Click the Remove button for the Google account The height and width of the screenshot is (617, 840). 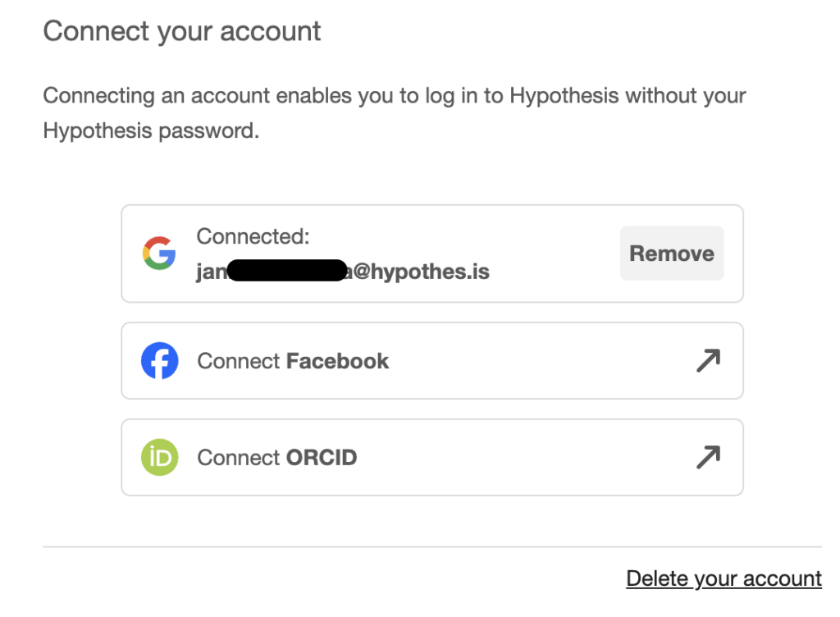click(x=671, y=254)
